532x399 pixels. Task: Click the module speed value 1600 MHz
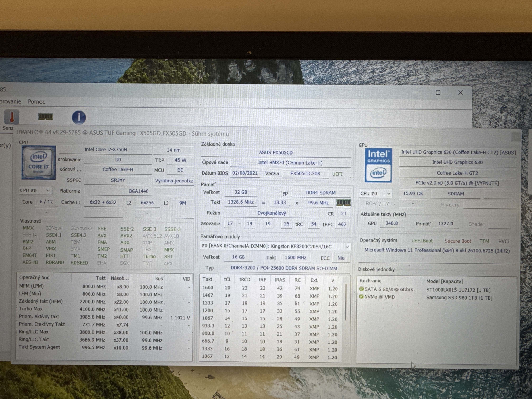tap(295, 258)
